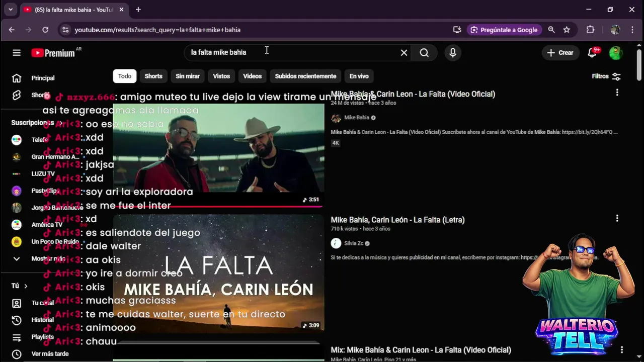Expand the Tú section chevron
The image size is (644, 362).
[26, 286]
